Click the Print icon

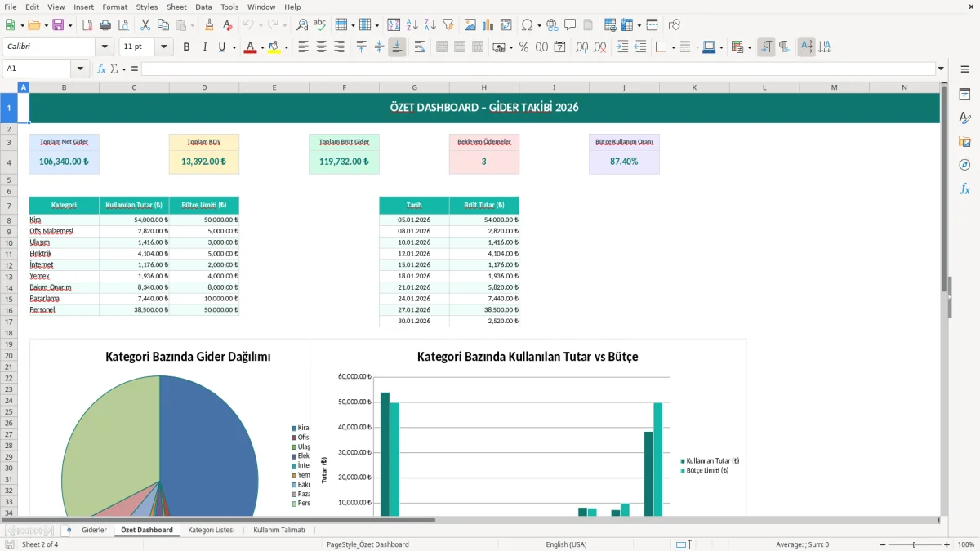point(105,25)
